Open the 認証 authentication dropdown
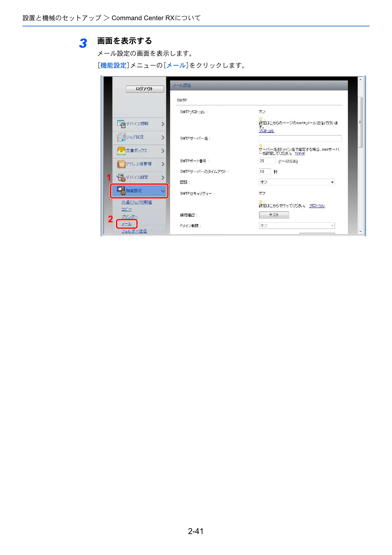Screen dimensions: 392x555 297,182
